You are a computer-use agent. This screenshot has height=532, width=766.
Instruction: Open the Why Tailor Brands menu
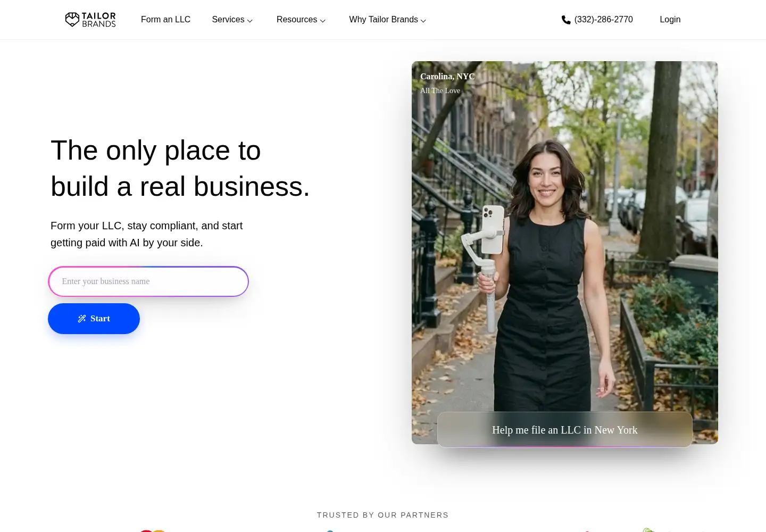tap(388, 20)
